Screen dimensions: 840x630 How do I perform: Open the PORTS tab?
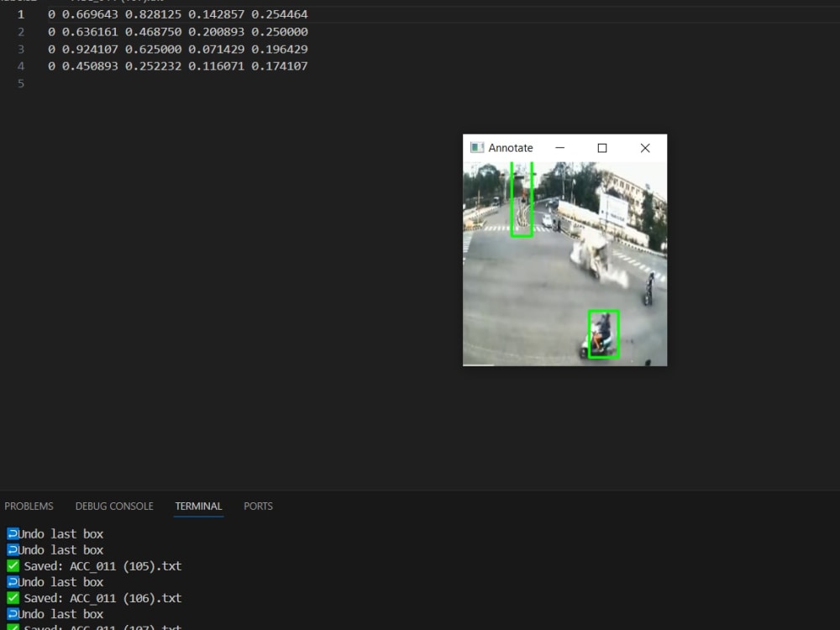pos(258,507)
